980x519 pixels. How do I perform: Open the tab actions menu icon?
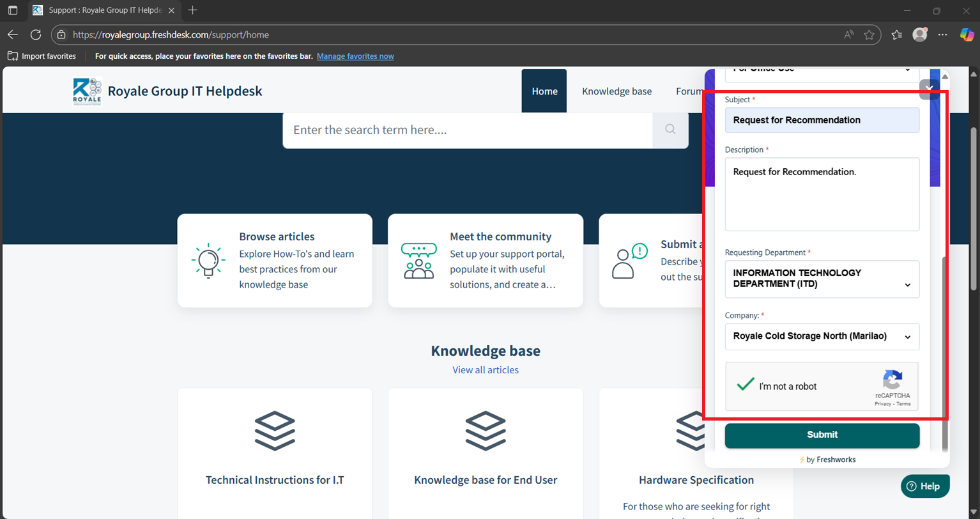[12, 10]
